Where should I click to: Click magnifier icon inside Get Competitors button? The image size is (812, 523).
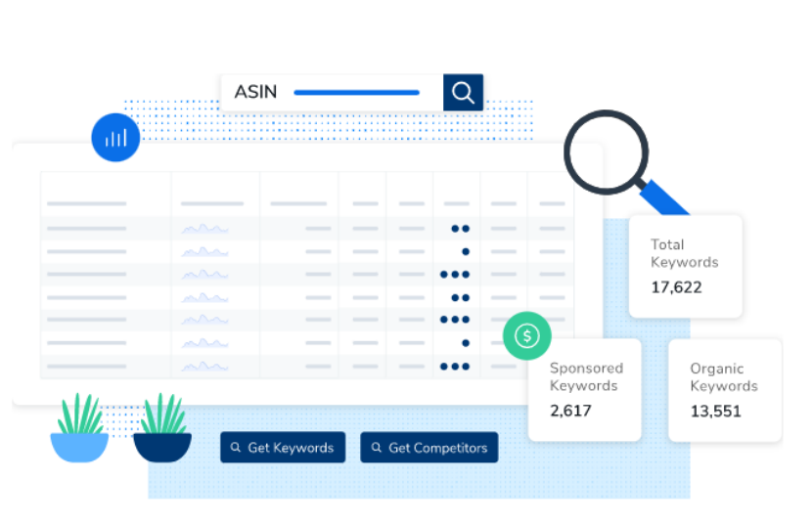click(x=376, y=448)
